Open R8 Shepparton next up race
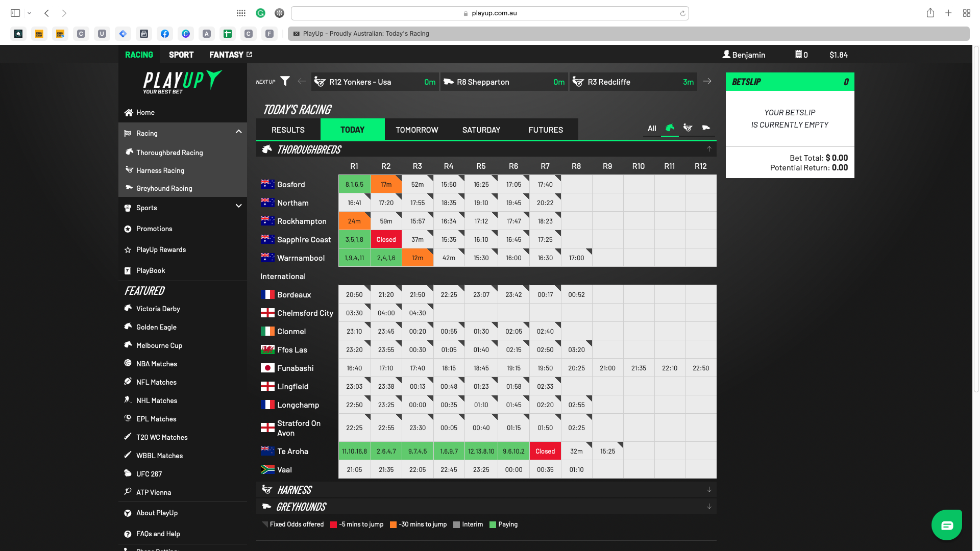Image resolution: width=980 pixels, height=551 pixels. coord(504,82)
